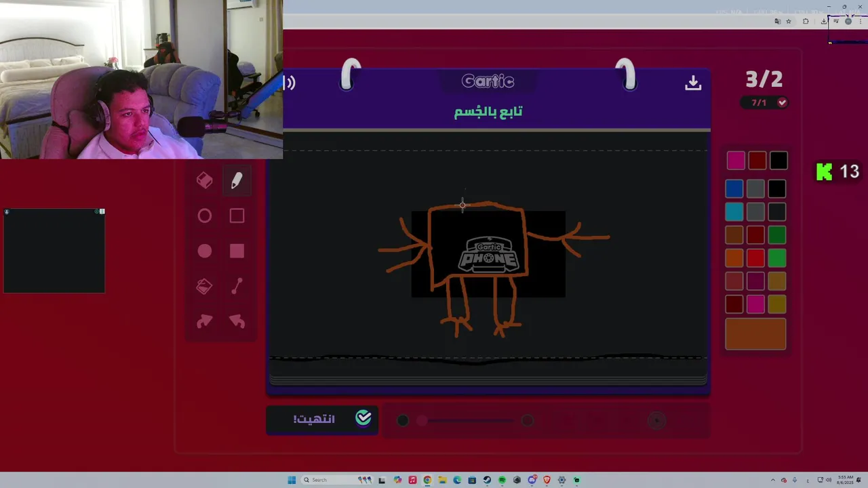This screenshot has width=868, height=488.
Task: Activate the paint bucket fill tool
Action: (204, 287)
